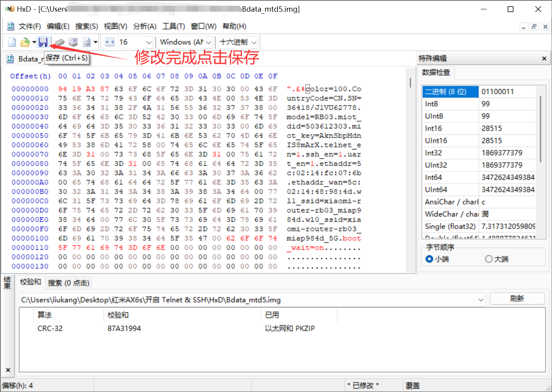Restore the inner document window
The width and height of the screenshot is (552, 392).
point(534,26)
